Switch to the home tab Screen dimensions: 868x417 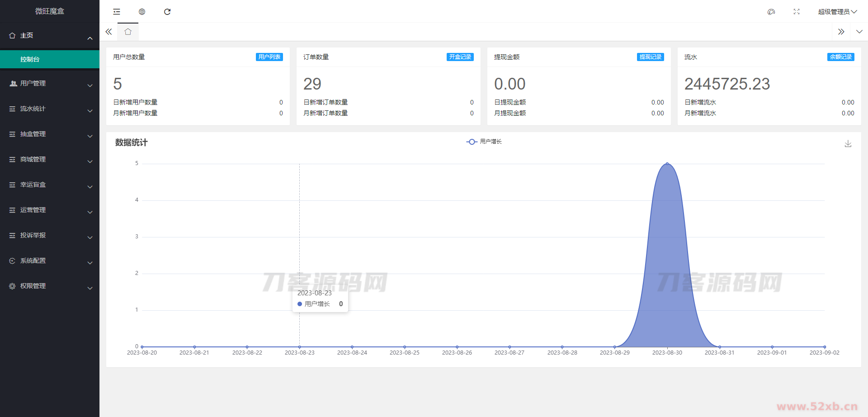[x=128, y=32]
